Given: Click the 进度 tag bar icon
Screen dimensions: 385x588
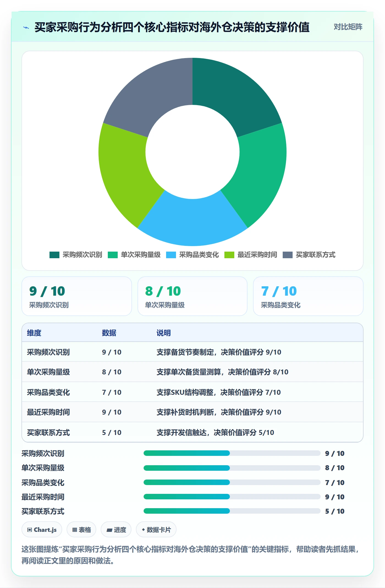Looking at the screenshot, I should pos(109,530).
